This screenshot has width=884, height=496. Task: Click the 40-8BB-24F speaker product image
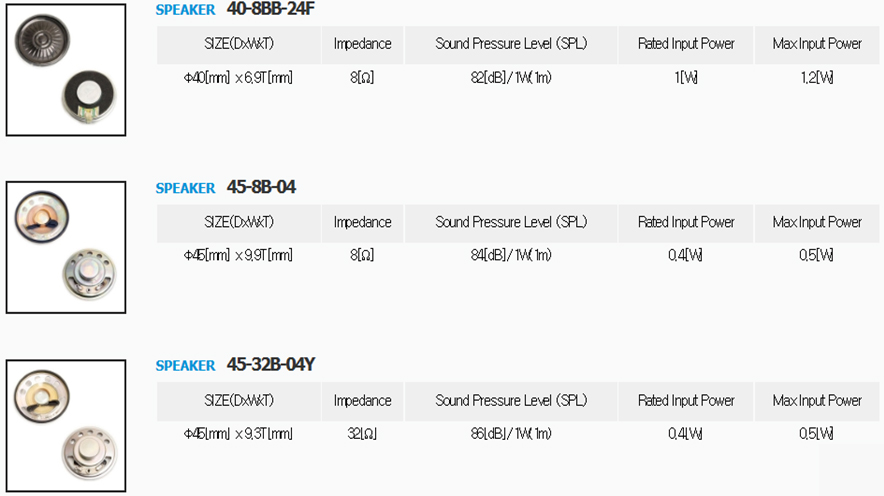[66, 69]
